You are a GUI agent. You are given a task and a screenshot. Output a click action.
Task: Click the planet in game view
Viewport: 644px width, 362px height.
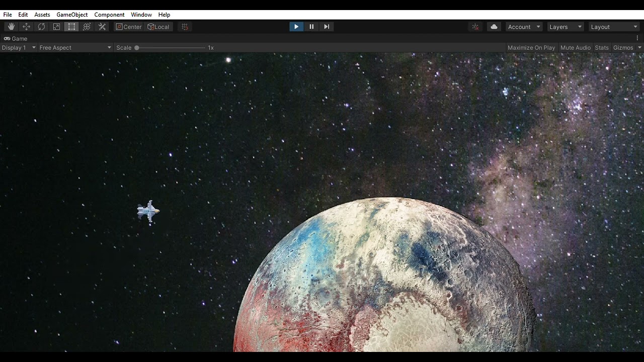tap(385, 275)
